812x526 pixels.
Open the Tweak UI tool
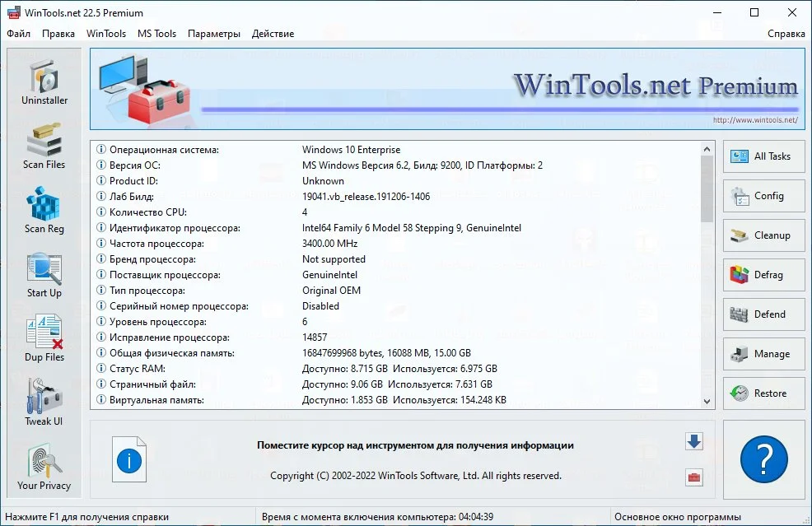pyautogui.click(x=44, y=403)
